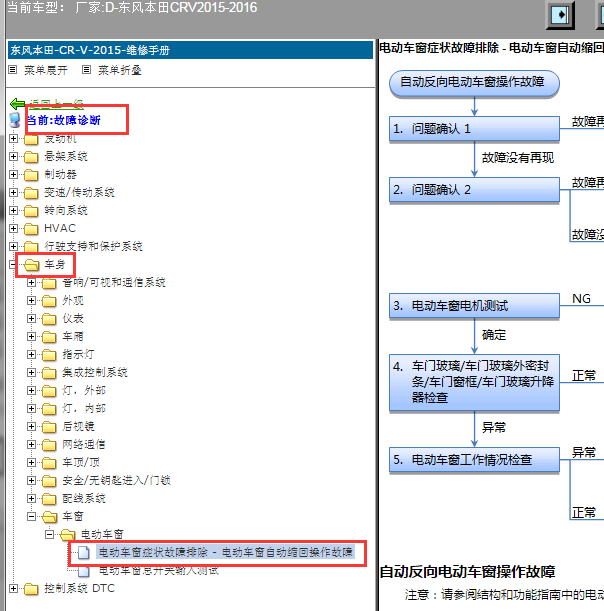Click the document icon of 电动车窗自动缩回操作故障
The height and width of the screenshot is (611, 604).
click(x=83, y=552)
